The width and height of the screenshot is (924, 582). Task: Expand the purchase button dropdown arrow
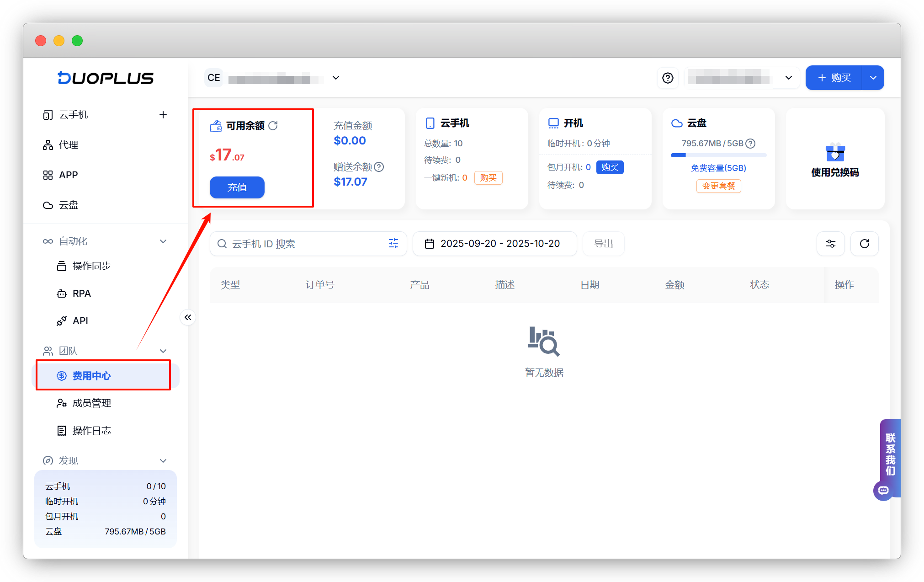pos(873,78)
